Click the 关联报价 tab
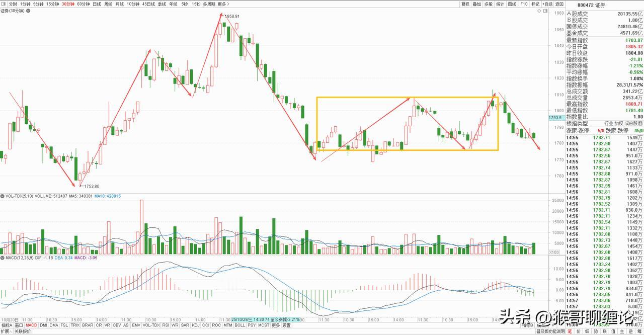 [x=23, y=331]
